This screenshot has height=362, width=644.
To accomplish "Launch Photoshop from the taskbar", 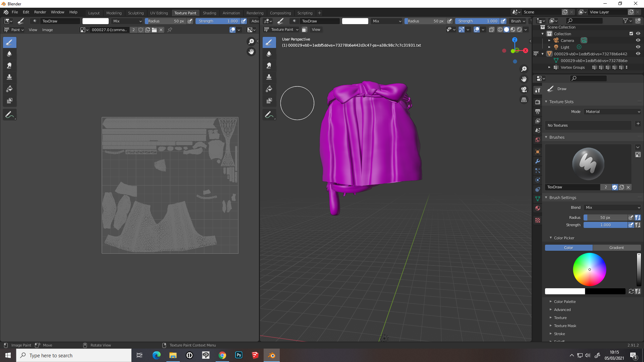I will coord(239,355).
